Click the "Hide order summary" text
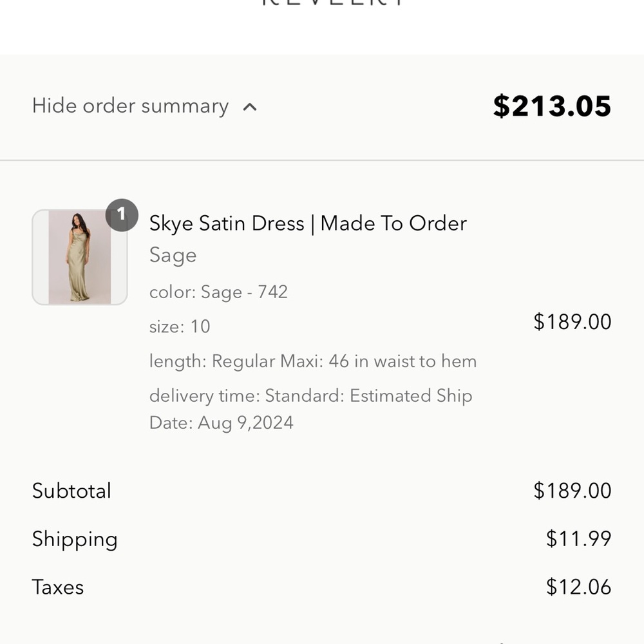The width and height of the screenshot is (644, 644). [x=130, y=106]
